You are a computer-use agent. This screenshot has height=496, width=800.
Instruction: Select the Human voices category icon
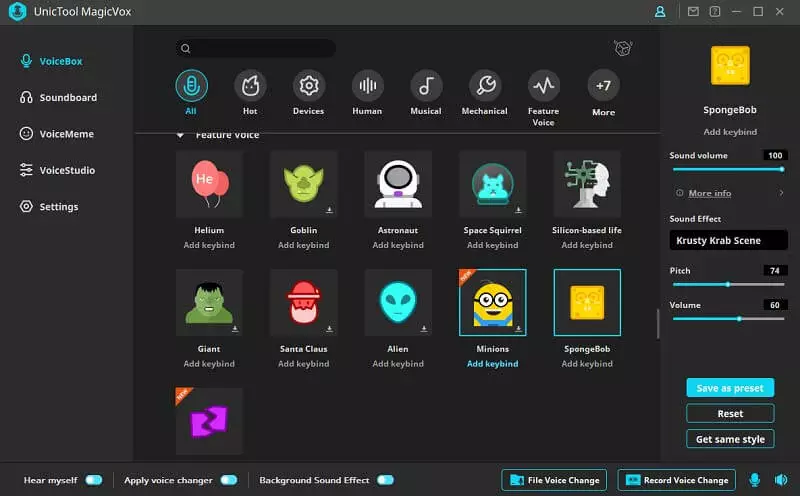point(367,86)
